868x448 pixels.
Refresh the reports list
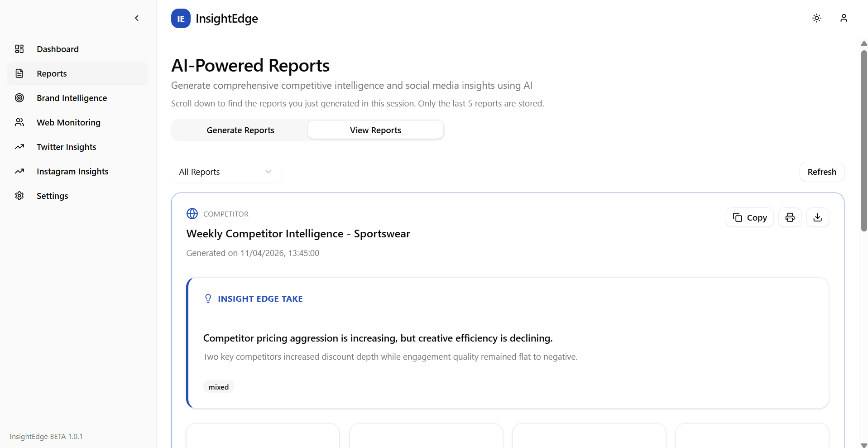point(821,172)
